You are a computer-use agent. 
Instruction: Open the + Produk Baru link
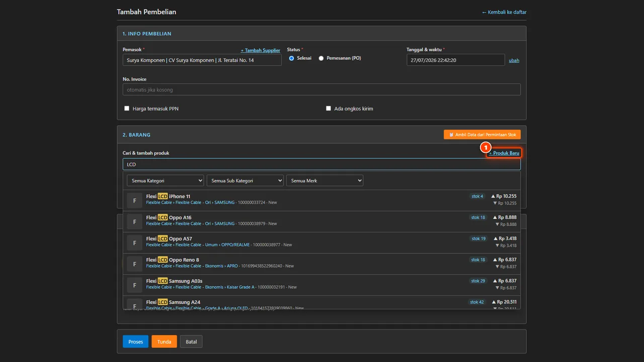pos(504,153)
